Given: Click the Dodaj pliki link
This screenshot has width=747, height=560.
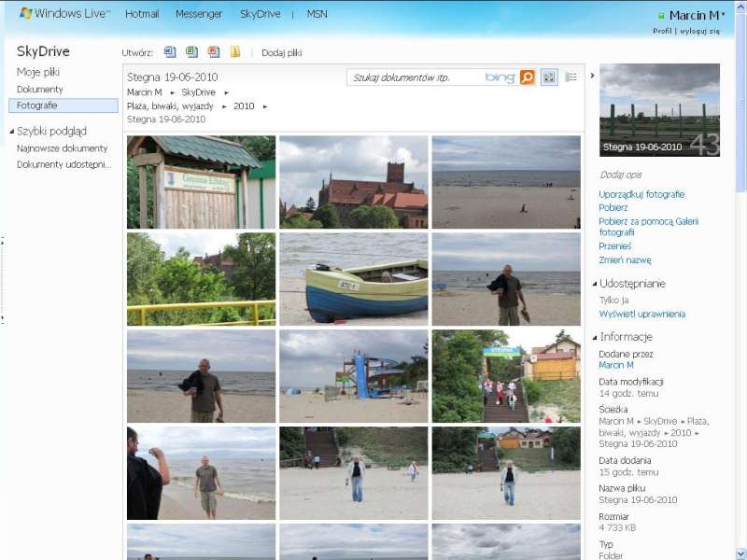Looking at the screenshot, I should 281,53.
